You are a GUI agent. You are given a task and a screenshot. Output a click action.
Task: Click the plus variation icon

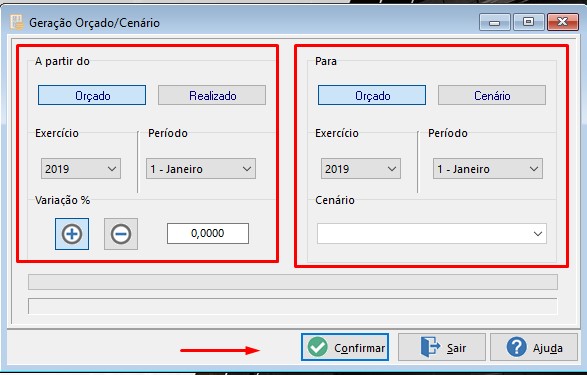pos(72,234)
